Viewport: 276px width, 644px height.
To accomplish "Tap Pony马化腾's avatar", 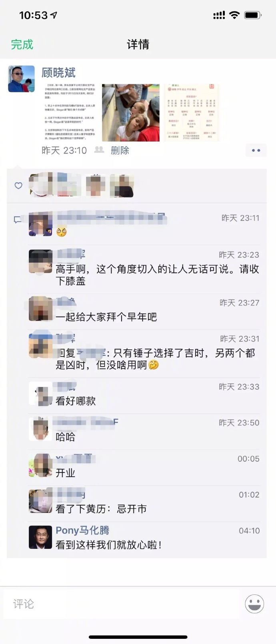I will click(x=40, y=537).
